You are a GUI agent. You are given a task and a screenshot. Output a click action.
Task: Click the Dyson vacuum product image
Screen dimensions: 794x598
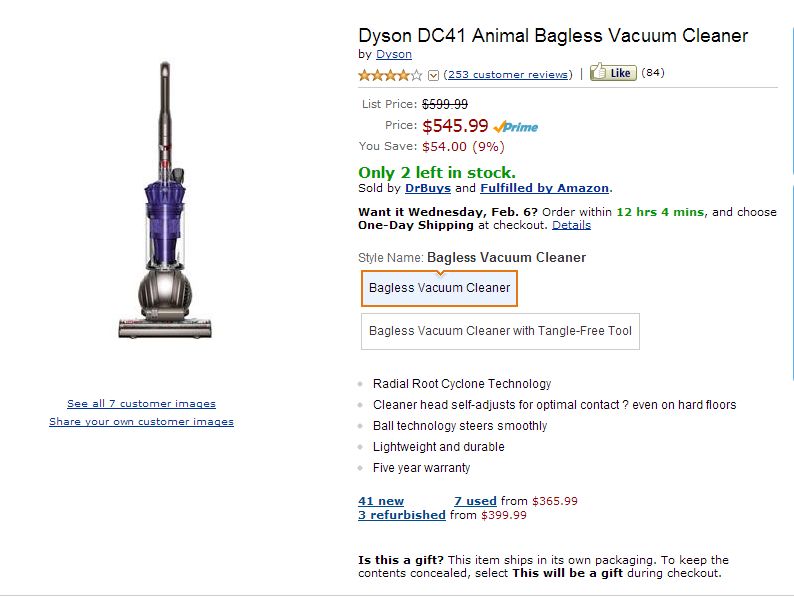tap(167, 200)
